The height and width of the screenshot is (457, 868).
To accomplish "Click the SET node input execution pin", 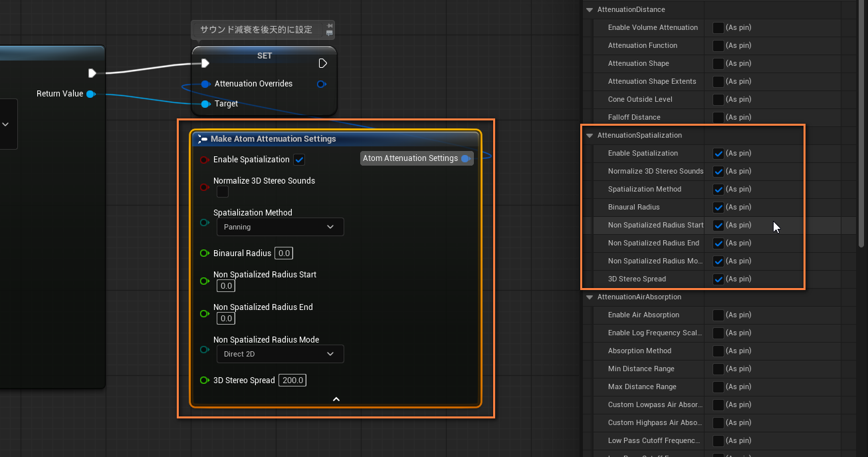I will tap(205, 63).
